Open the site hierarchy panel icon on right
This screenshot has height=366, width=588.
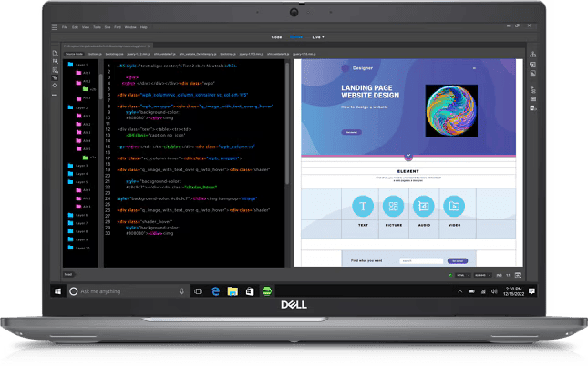point(533,55)
